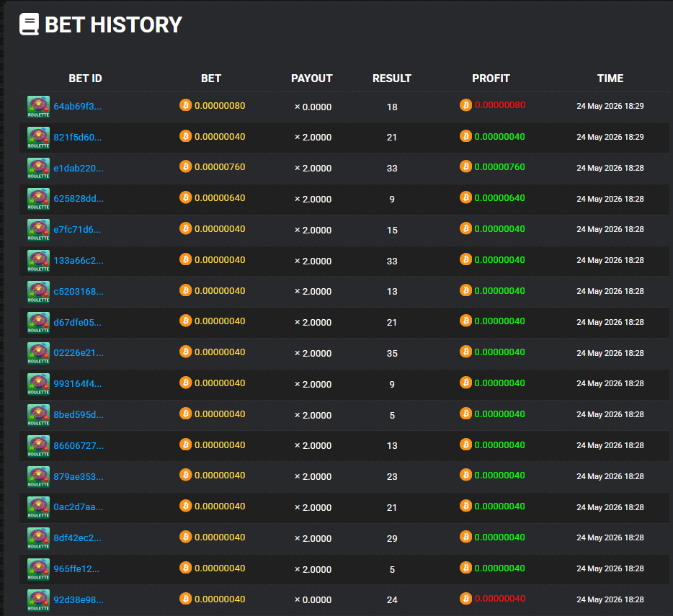Click profit value 0.00000760
673x616 pixels.
(x=499, y=167)
